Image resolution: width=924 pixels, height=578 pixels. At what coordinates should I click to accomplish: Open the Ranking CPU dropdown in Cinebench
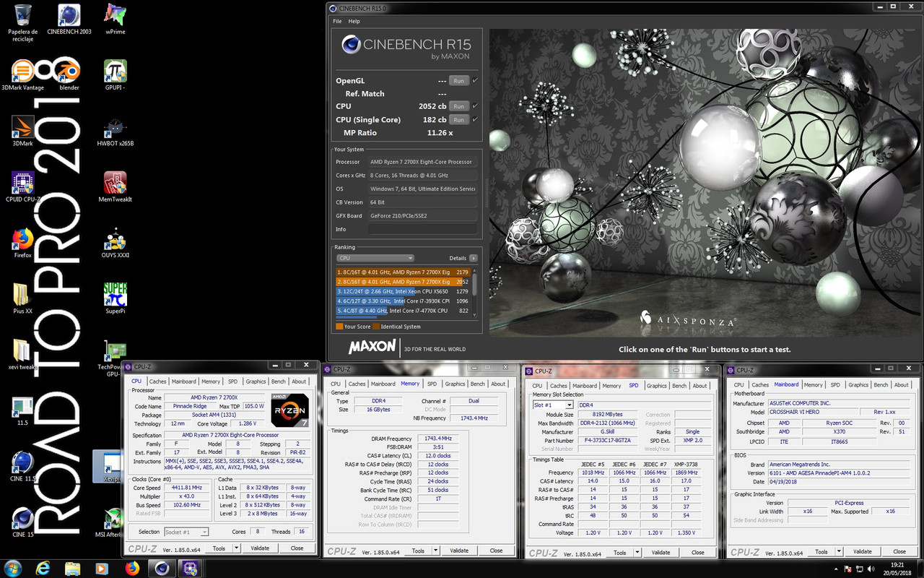pos(375,258)
